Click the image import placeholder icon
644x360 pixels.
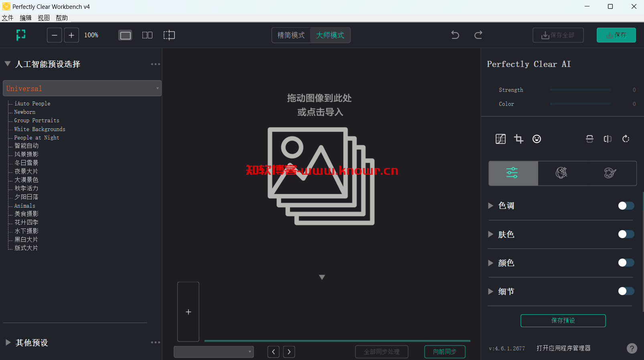click(x=321, y=176)
